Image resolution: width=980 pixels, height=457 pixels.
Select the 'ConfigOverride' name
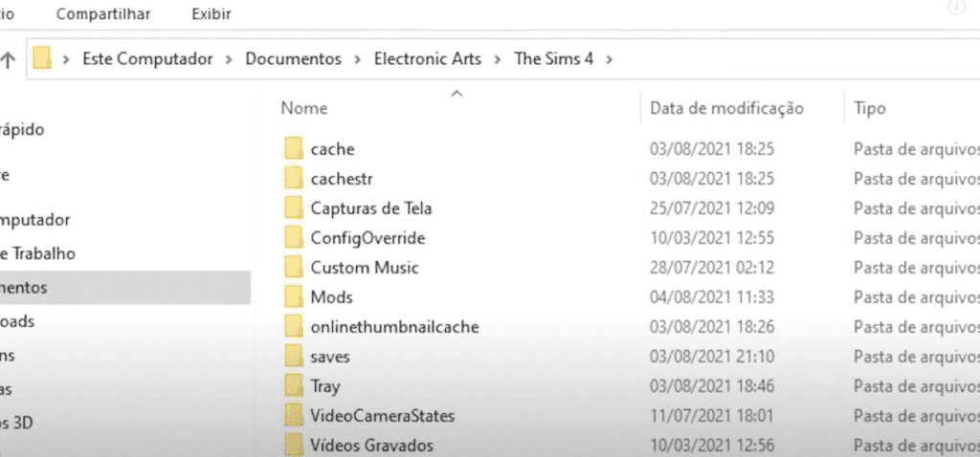(x=368, y=238)
